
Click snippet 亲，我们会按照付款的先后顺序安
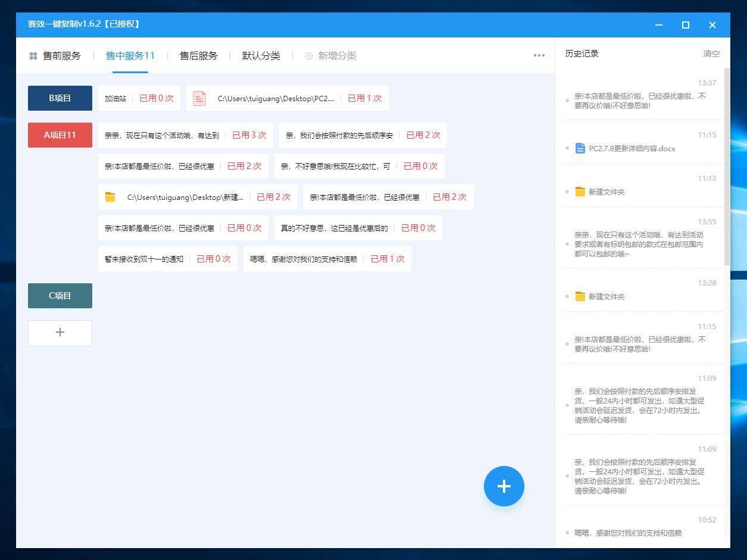pos(363,135)
